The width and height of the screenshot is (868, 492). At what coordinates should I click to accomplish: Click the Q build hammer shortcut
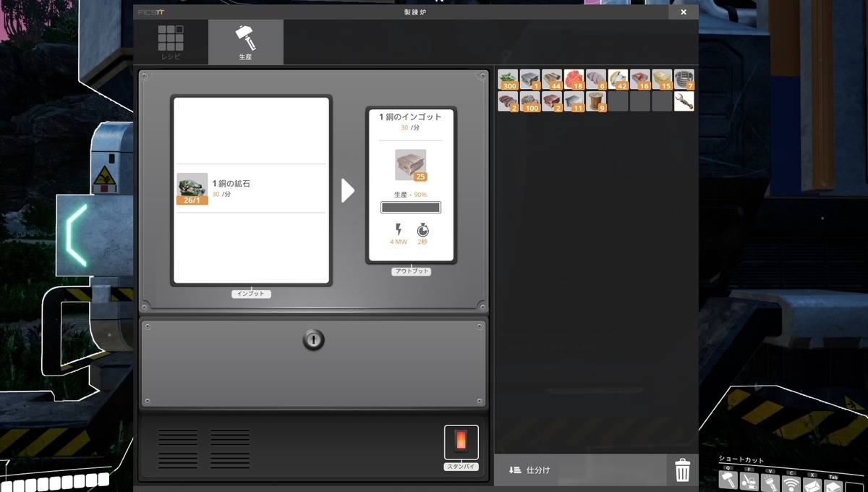point(729,481)
